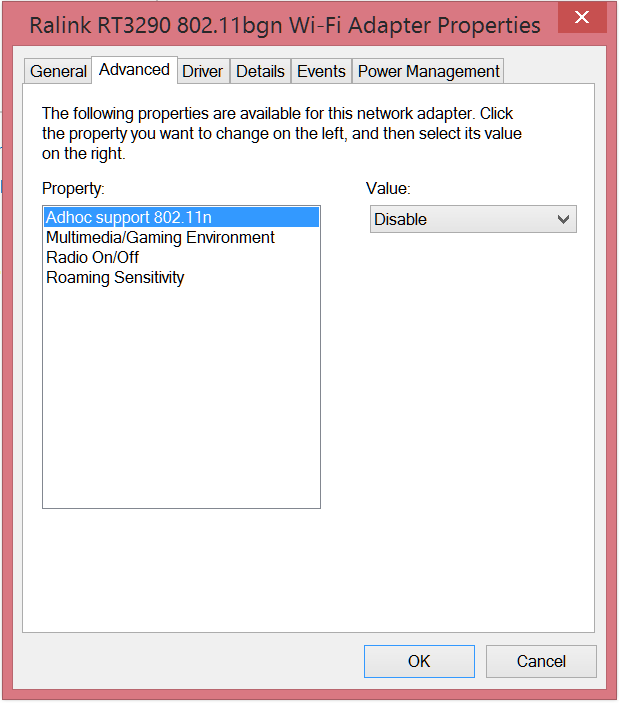The image size is (619, 703).
Task: Dismiss dialog with the Cancel button
Action: (x=541, y=661)
